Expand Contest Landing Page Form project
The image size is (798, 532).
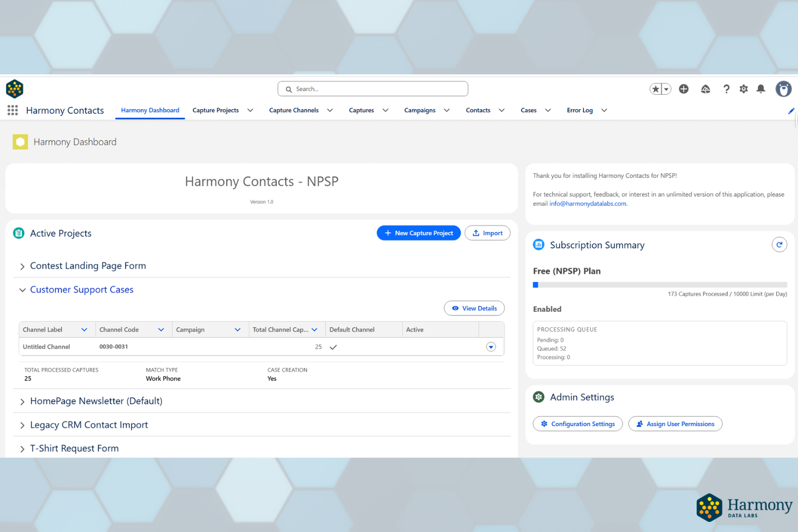22,267
